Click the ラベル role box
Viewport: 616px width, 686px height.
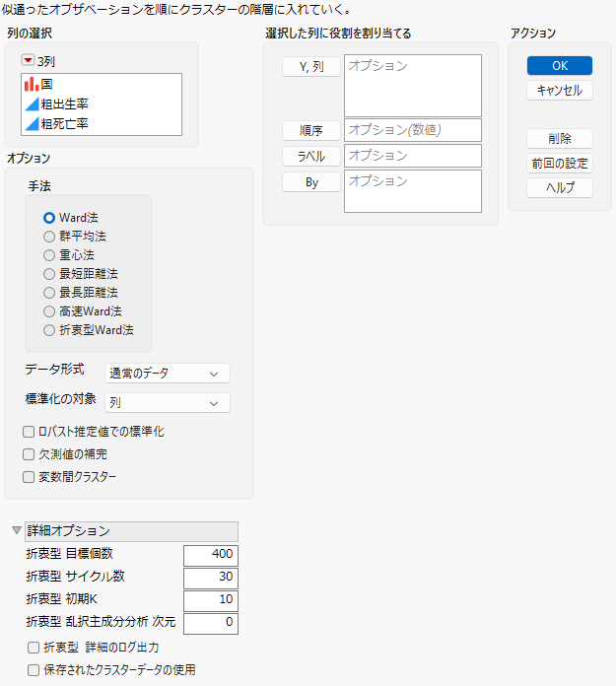pyautogui.click(x=413, y=156)
